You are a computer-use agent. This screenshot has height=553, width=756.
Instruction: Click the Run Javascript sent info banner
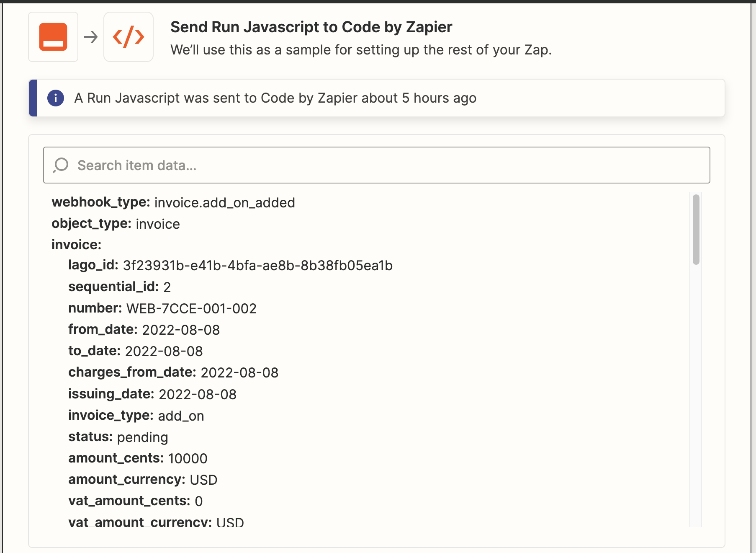tap(377, 98)
